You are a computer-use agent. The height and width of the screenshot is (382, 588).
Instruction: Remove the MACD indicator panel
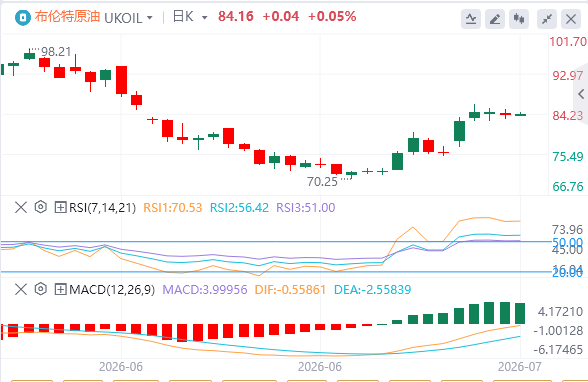point(21,289)
